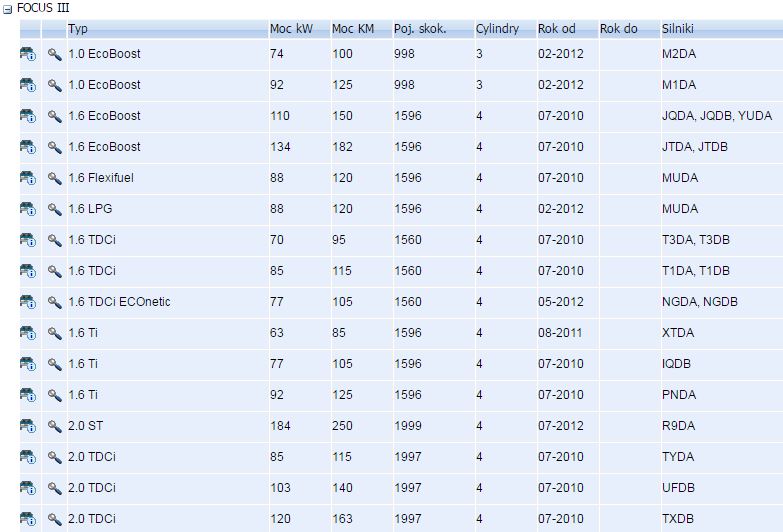The width and height of the screenshot is (783, 532).
Task: Open vehicle info icon for 1.6 Flexifuel
Action: (x=28, y=178)
